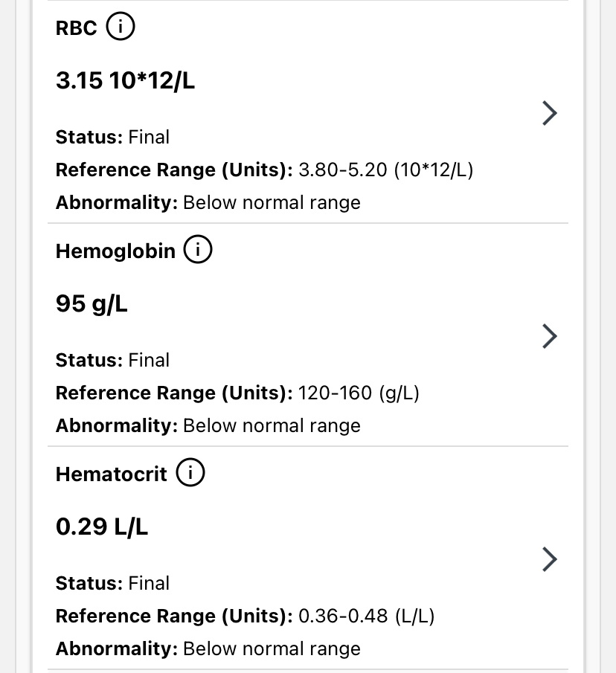The height and width of the screenshot is (673, 616).
Task: Click RBC Status Final line
Action: pyautogui.click(x=112, y=137)
